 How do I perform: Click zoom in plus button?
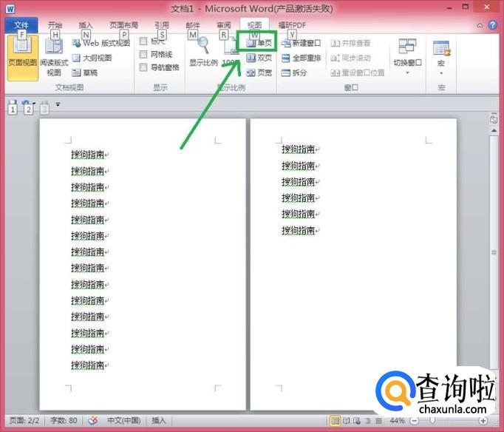(x=483, y=420)
